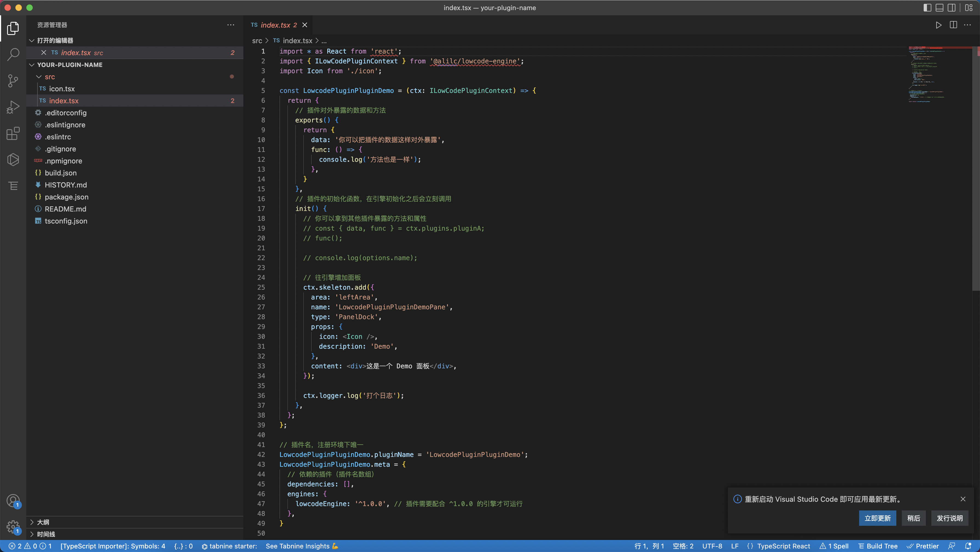Viewport: 980px width, 552px height.
Task: Click TypeScript React language mode in status bar
Action: 783,546
